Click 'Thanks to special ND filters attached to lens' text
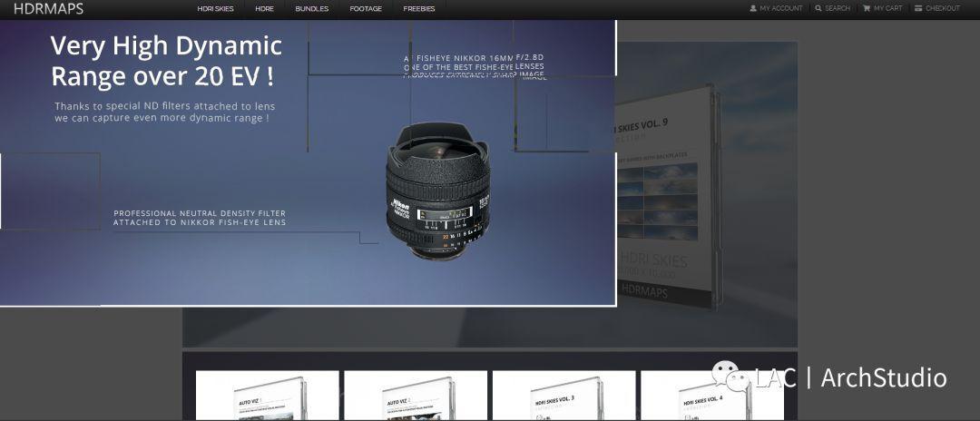Screen dimensions: 980x421 coord(164,106)
